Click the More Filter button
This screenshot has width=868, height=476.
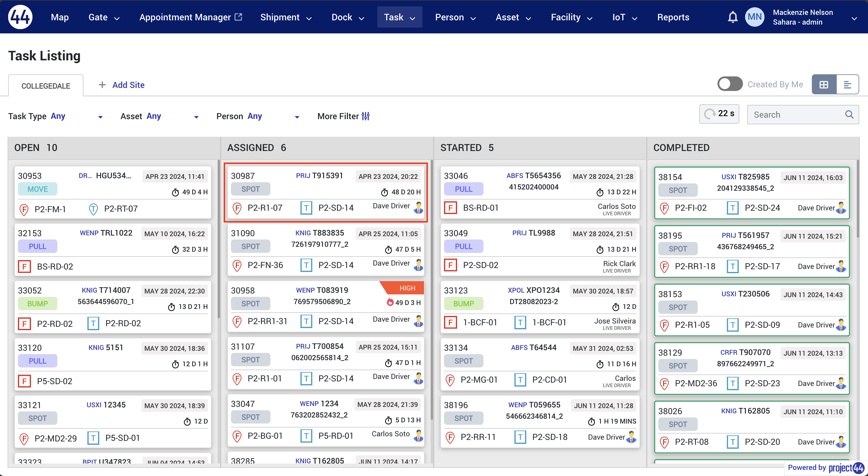coord(343,116)
